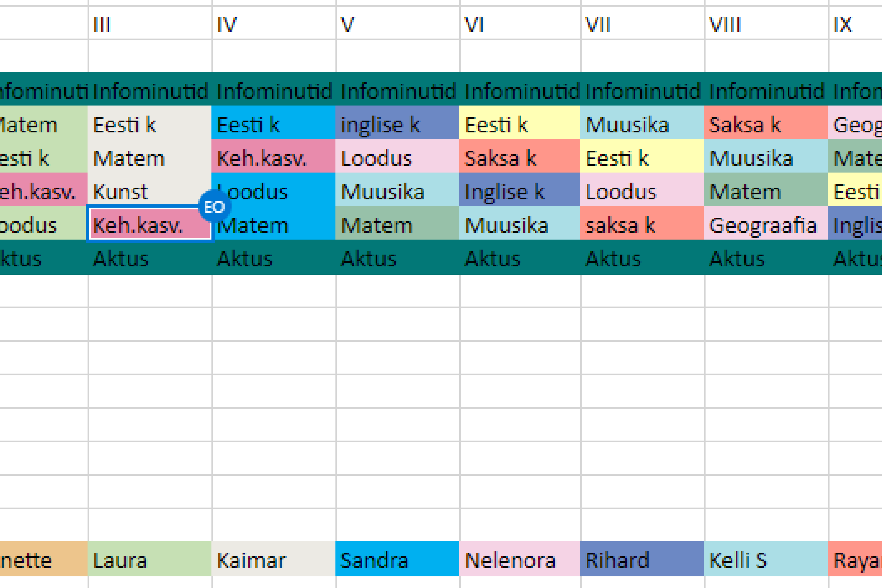Click the blue Sandra name cell
882x588 pixels.
[x=397, y=560]
